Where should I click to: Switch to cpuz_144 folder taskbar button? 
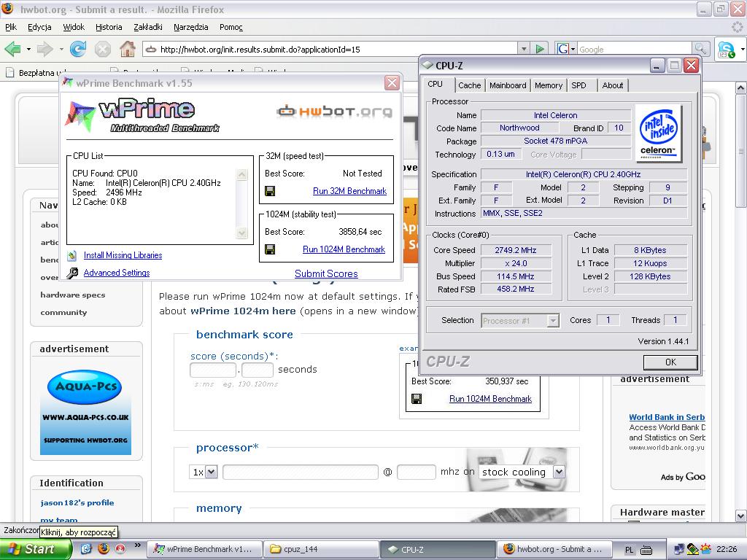321,549
